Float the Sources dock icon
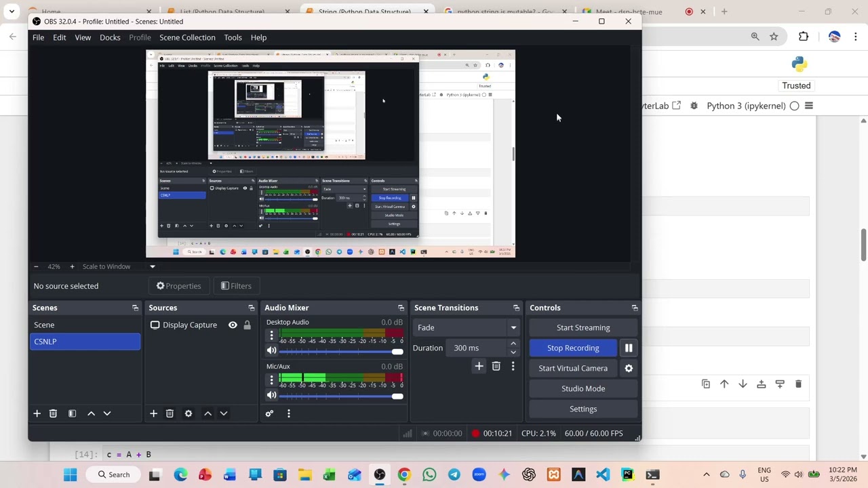868x488 pixels. (252, 308)
